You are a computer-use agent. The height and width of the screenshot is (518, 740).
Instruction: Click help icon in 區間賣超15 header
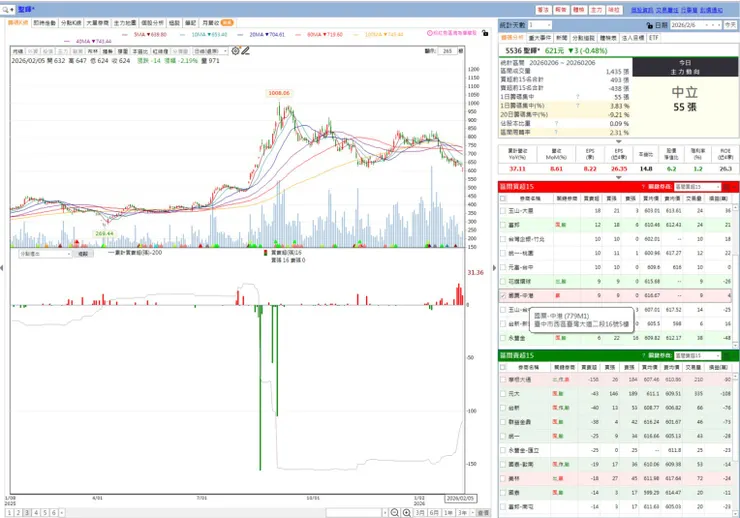tap(643, 355)
